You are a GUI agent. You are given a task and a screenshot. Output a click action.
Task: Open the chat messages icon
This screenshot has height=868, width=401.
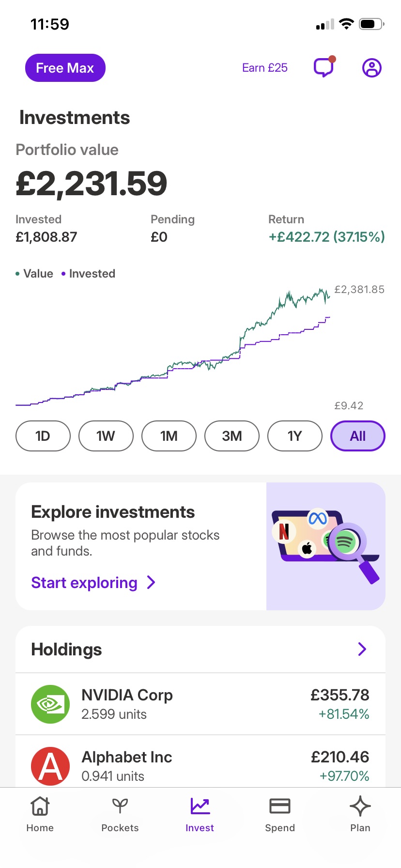coord(324,67)
